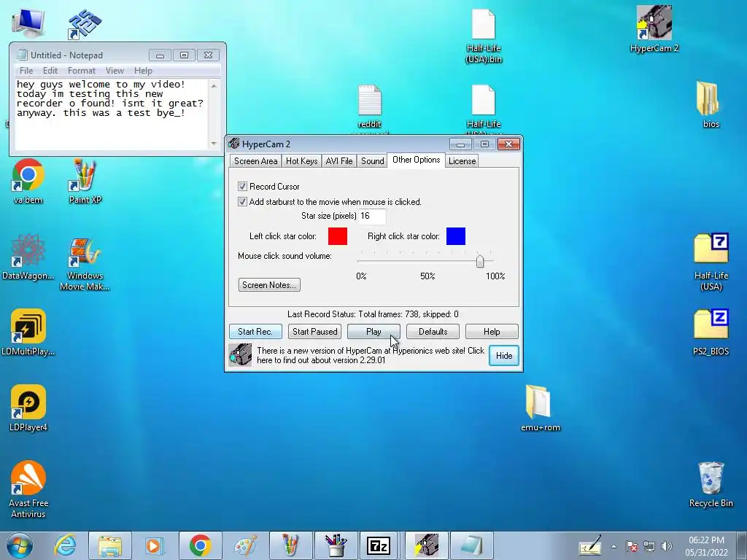747x560 pixels.
Task: Open Chrome from the taskbar
Action: [x=200, y=545]
